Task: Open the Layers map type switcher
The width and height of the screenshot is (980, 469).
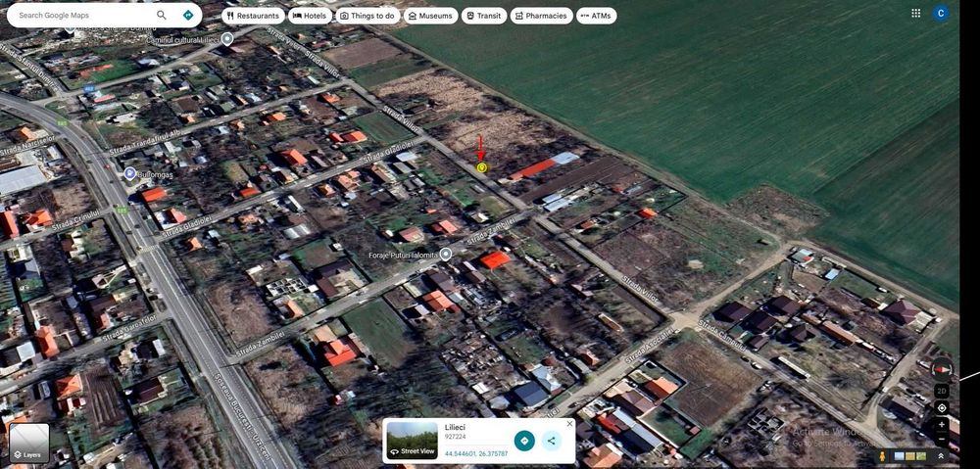Action: tap(28, 443)
